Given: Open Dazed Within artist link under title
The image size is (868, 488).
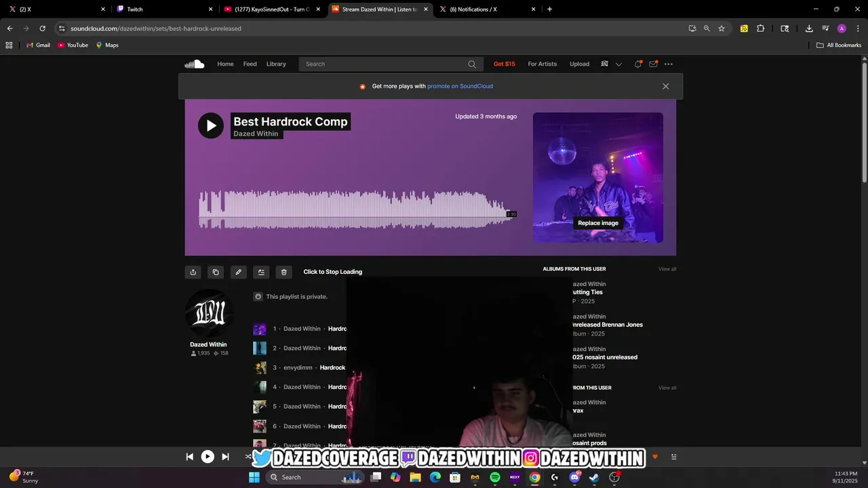Looking at the screenshot, I should point(256,134).
